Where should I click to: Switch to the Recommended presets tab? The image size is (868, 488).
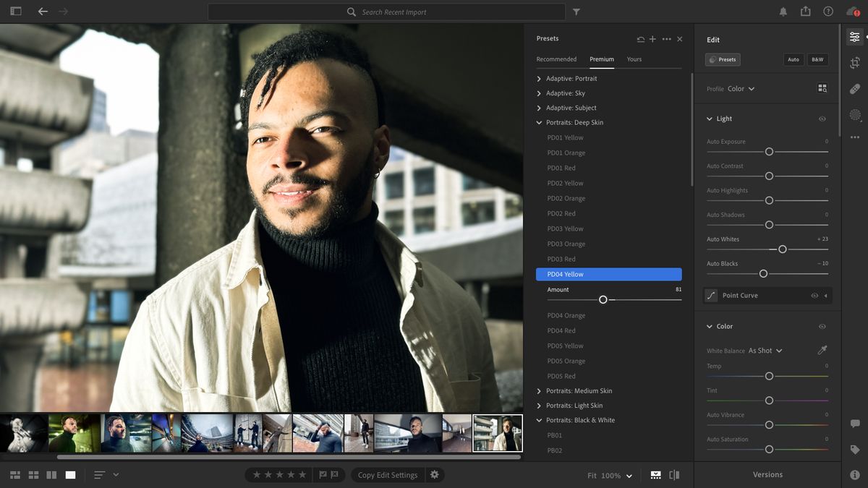tap(556, 59)
